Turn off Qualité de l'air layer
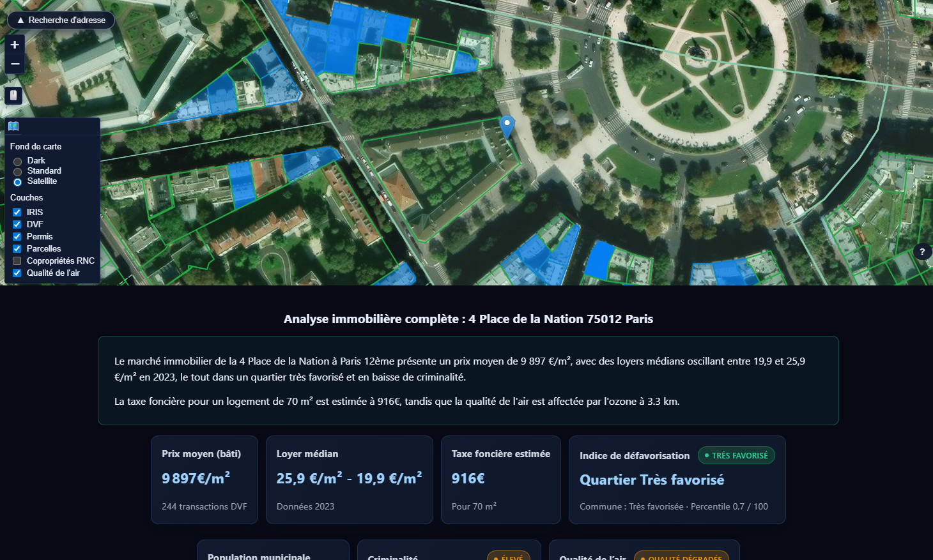 17,273
